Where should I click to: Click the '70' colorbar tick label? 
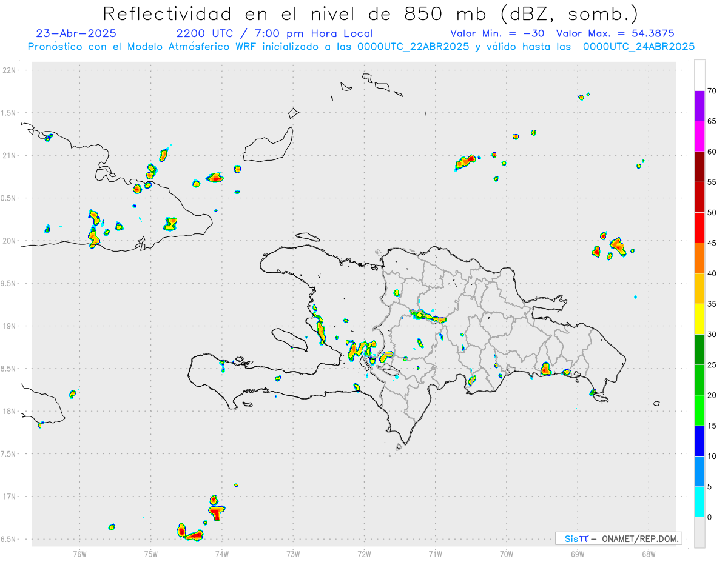[x=712, y=91]
